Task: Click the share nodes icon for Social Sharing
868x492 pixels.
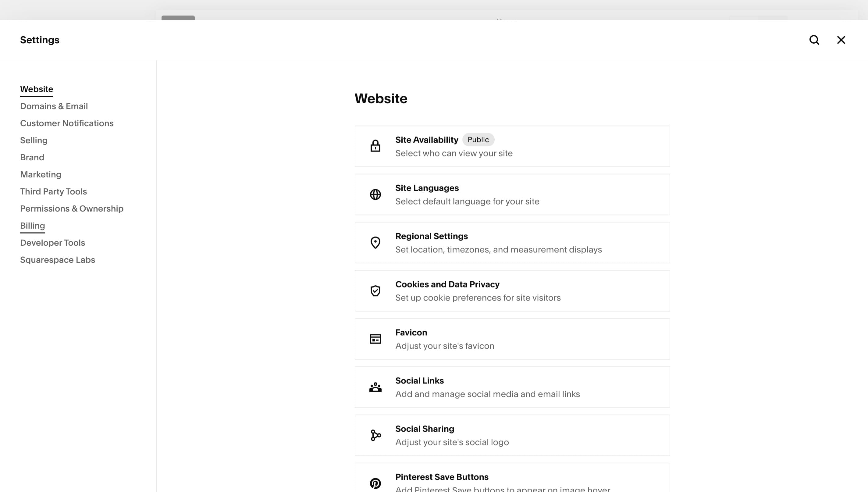Action: [x=375, y=435]
